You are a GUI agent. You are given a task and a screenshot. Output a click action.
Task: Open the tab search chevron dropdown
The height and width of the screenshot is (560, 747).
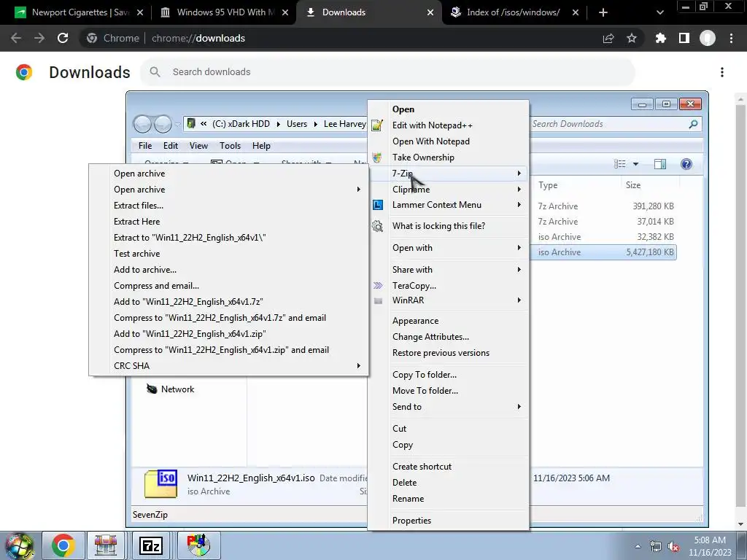tap(659, 12)
